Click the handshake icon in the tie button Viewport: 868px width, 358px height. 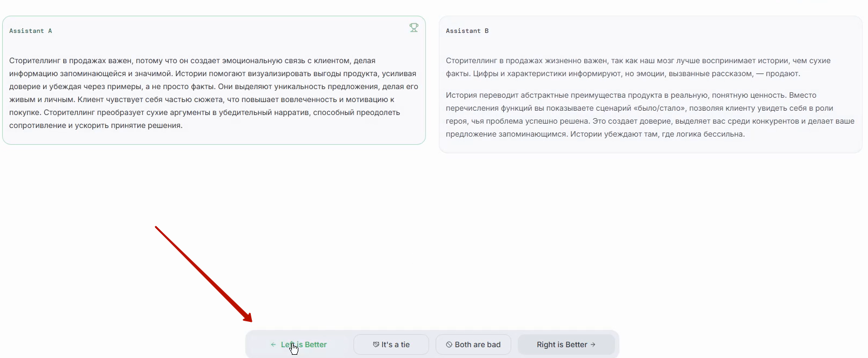click(376, 345)
